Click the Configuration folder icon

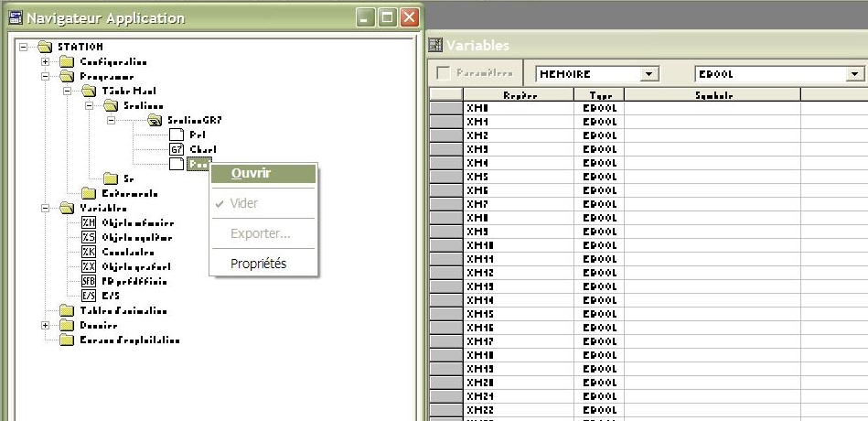pyautogui.click(x=67, y=61)
